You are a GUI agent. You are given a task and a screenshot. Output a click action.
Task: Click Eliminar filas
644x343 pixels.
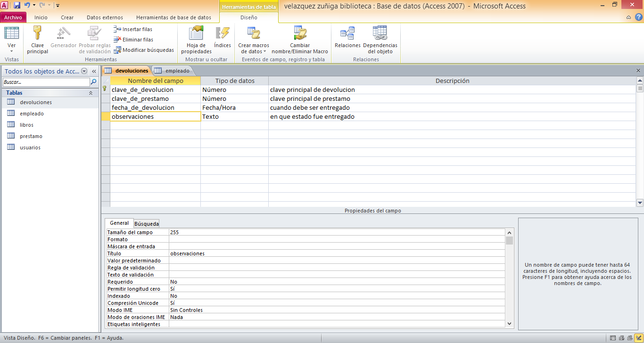point(133,40)
